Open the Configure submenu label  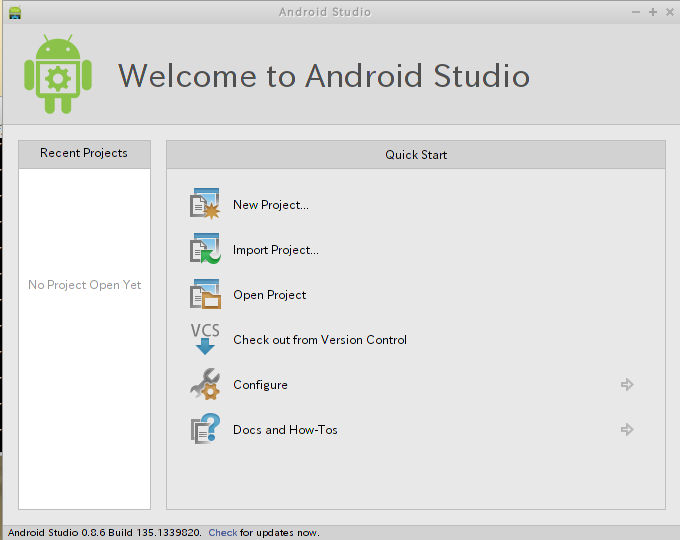tap(260, 385)
